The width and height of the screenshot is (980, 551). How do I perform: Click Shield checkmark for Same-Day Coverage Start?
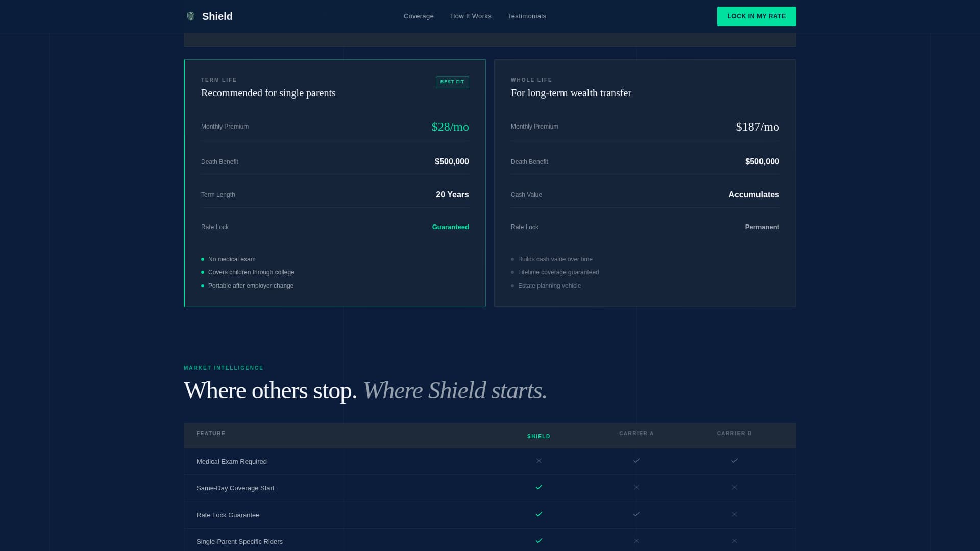click(x=538, y=487)
